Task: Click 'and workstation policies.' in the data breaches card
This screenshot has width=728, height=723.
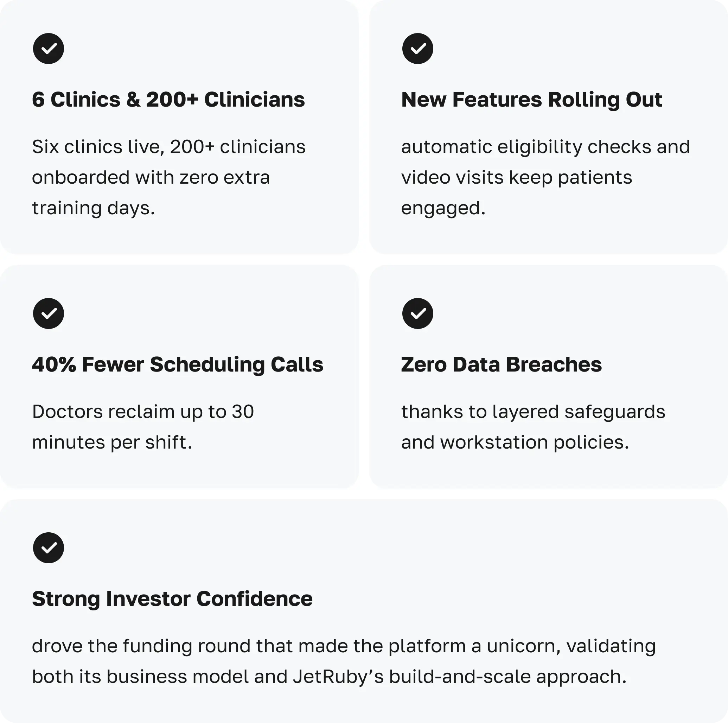Action: [515, 443]
